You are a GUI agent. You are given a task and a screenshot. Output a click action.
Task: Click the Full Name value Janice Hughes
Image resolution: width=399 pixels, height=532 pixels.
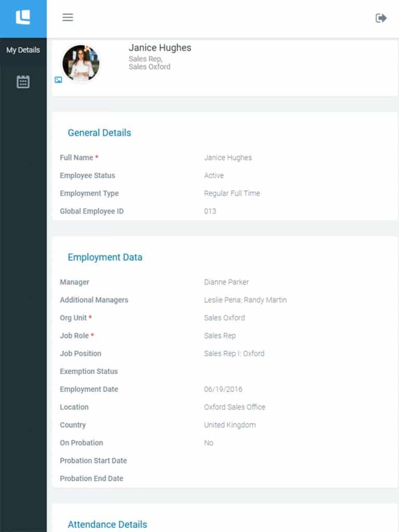tap(227, 157)
